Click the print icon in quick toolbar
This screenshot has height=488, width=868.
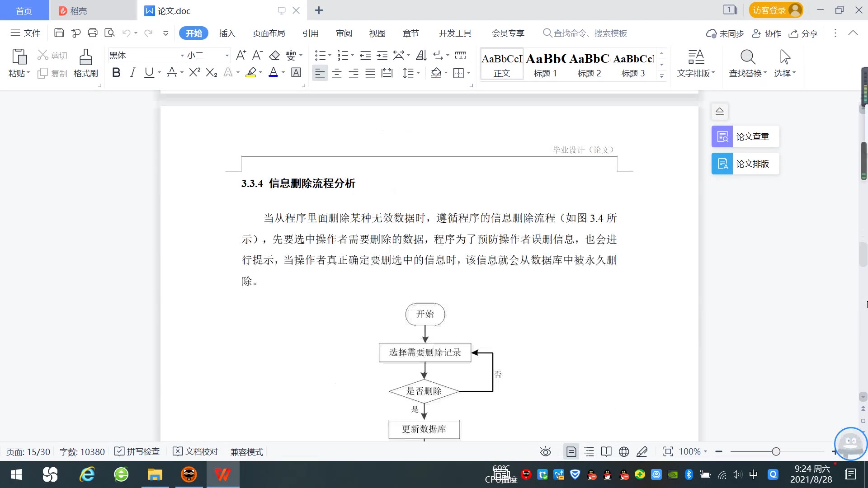point(93,33)
